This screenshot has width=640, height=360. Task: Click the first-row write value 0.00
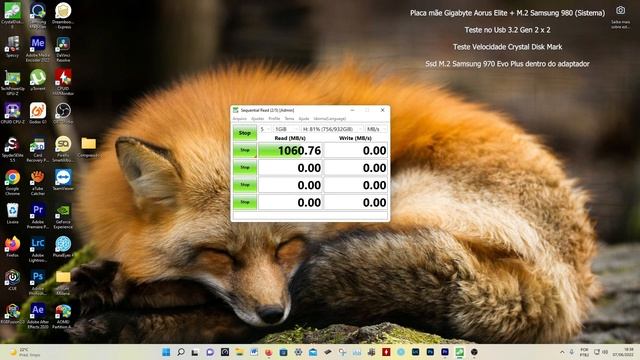click(x=356, y=151)
